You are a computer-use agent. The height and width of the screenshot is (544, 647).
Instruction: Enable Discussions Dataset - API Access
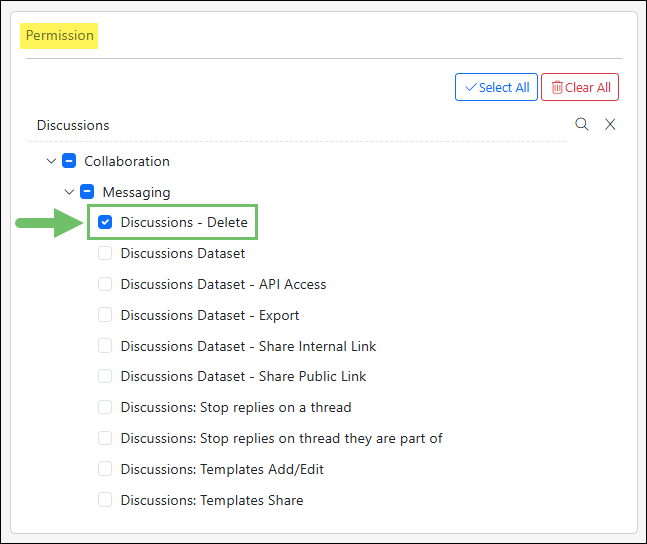105,284
